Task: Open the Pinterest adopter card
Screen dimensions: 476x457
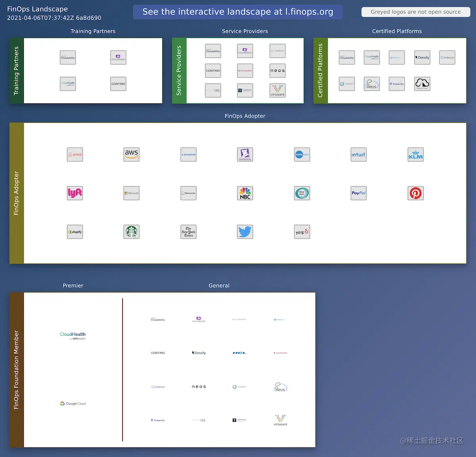Action: (416, 193)
